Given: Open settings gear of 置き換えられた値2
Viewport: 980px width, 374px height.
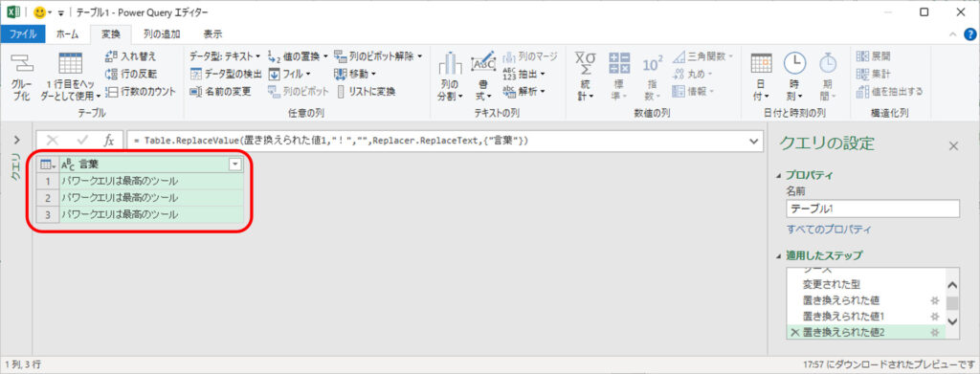Looking at the screenshot, I should [x=935, y=333].
